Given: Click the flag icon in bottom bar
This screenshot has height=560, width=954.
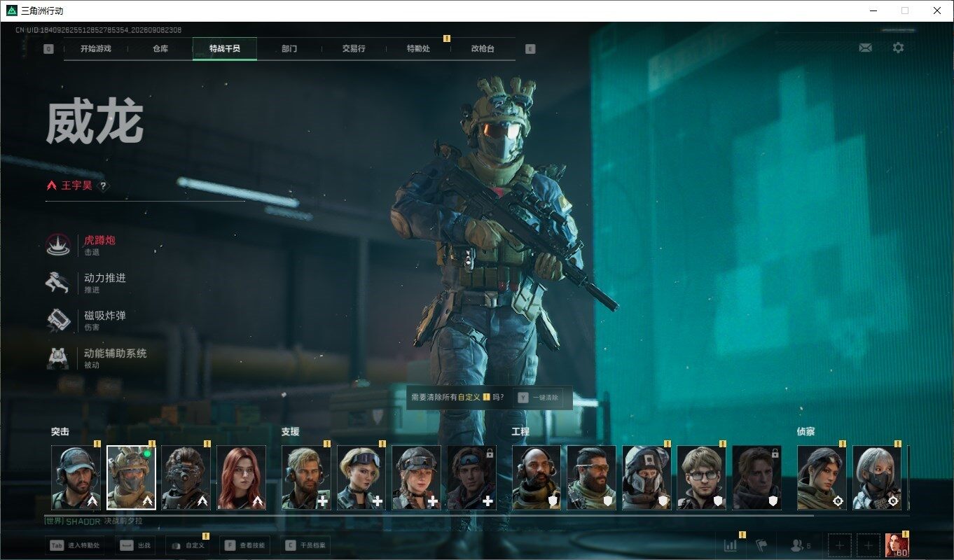Looking at the screenshot, I should (x=761, y=545).
